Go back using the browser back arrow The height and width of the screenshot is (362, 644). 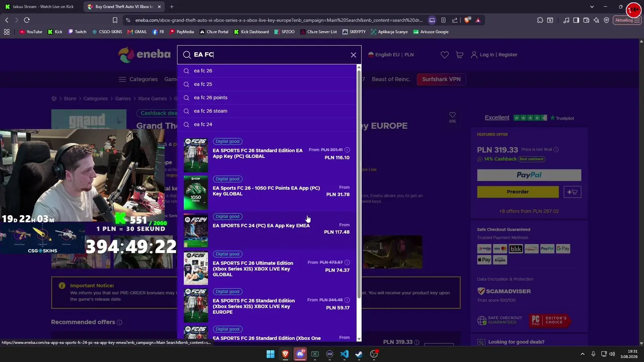click(7, 20)
